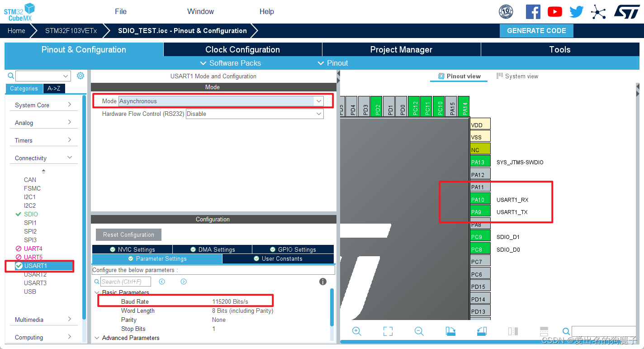Rotate the chip counter-clockwise
The width and height of the screenshot is (644, 349).
pyautogui.click(x=482, y=331)
